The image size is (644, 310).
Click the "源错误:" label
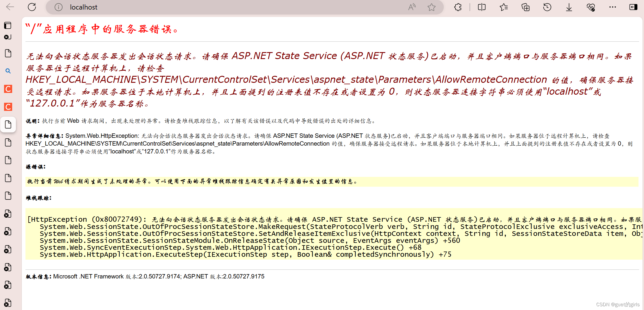(x=35, y=167)
